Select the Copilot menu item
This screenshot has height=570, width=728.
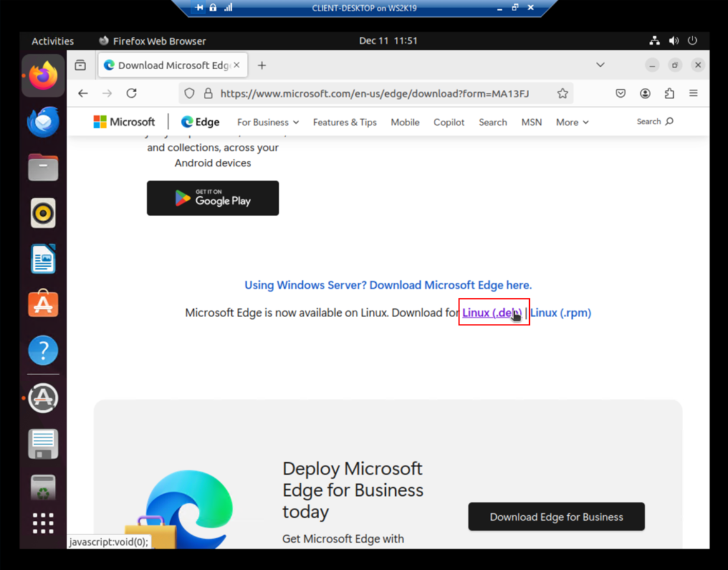(449, 122)
